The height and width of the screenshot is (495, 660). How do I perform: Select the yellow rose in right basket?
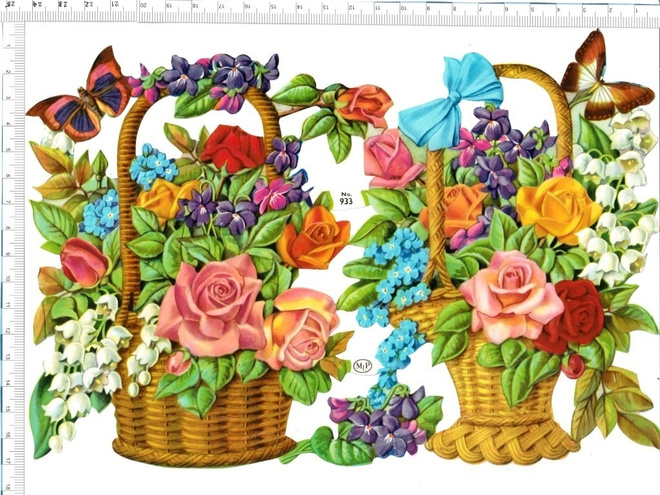point(558,209)
